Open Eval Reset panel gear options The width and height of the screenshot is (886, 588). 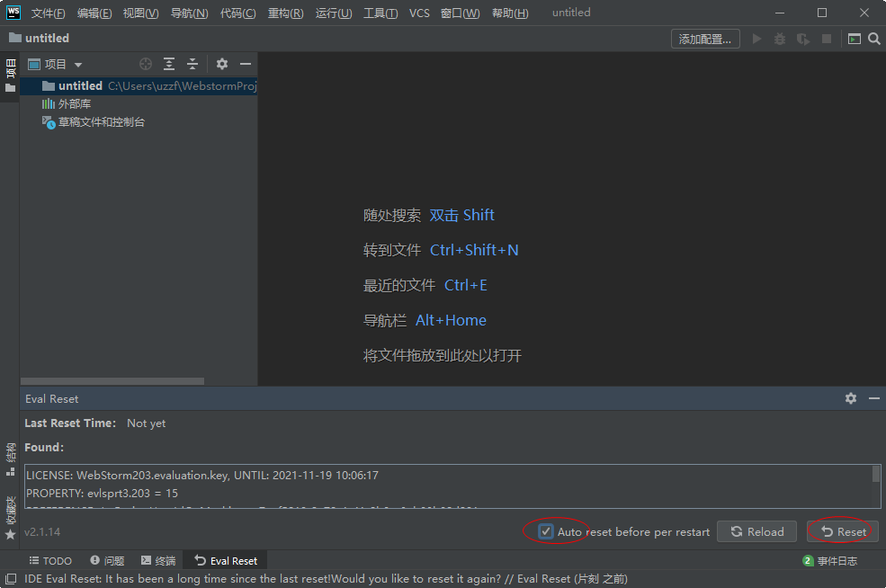click(851, 398)
